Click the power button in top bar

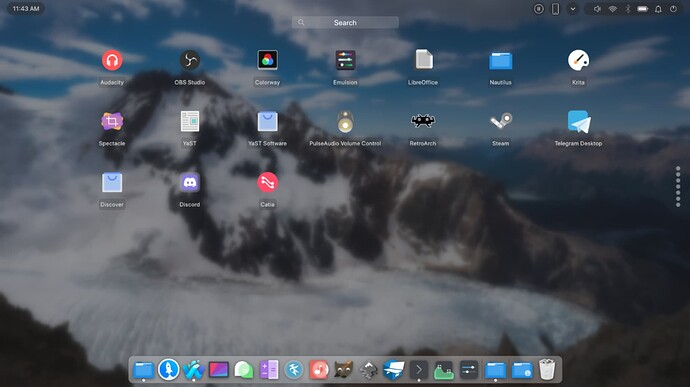673,9
